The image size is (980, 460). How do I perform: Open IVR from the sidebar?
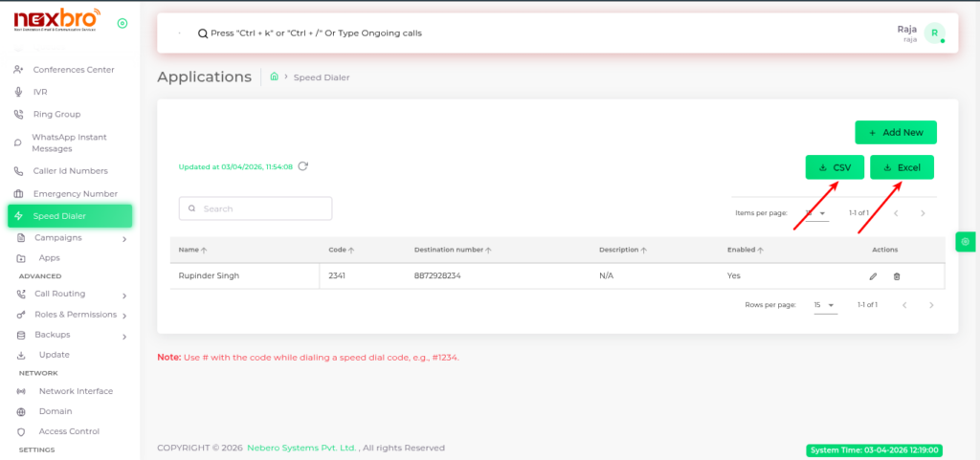pyautogui.click(x=40, y=92)
